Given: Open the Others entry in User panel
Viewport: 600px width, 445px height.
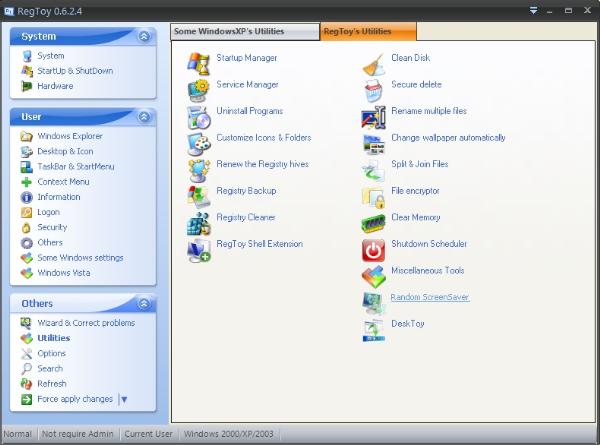Looking at the screenshot, I should 50,242.
